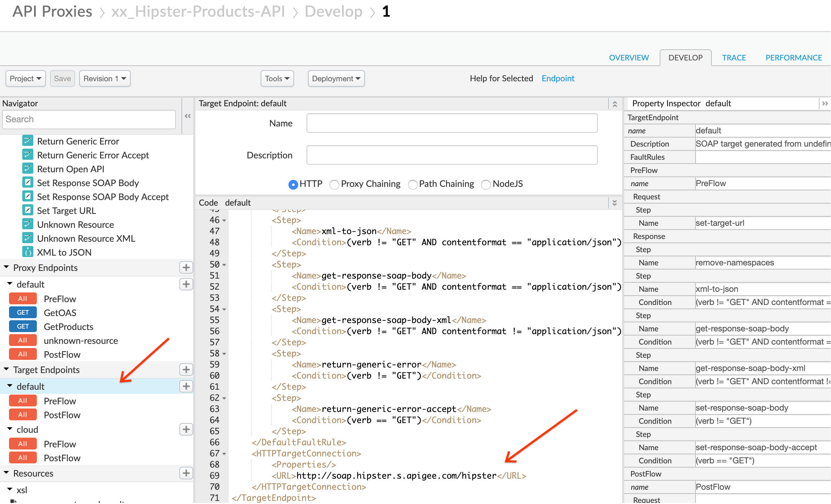Fold code at line 46 Step
The height and width of the screenshot is (504, 831).
(224, 220)
